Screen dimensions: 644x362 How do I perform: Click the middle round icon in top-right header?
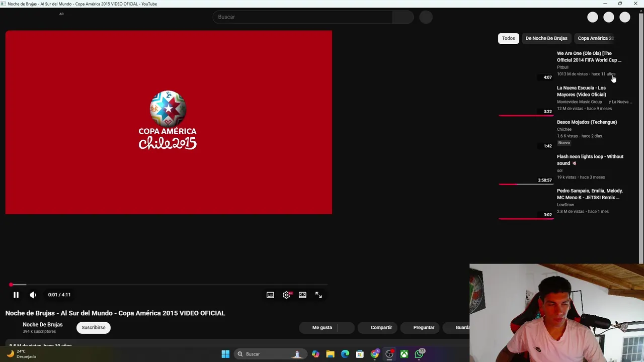coord(609,17)
